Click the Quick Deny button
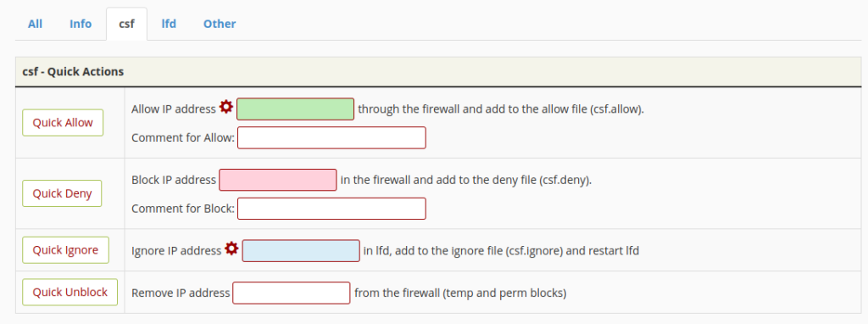868x324 pixels. pyautogui.click(x=62, y=193)
